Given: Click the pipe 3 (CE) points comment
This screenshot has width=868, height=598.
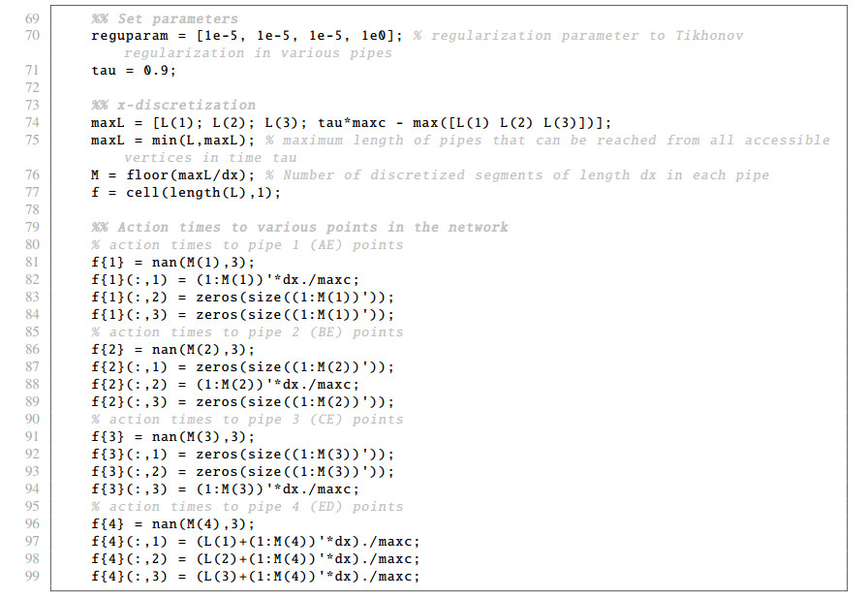Looking at the screenshot, I should tap(247, 419).
